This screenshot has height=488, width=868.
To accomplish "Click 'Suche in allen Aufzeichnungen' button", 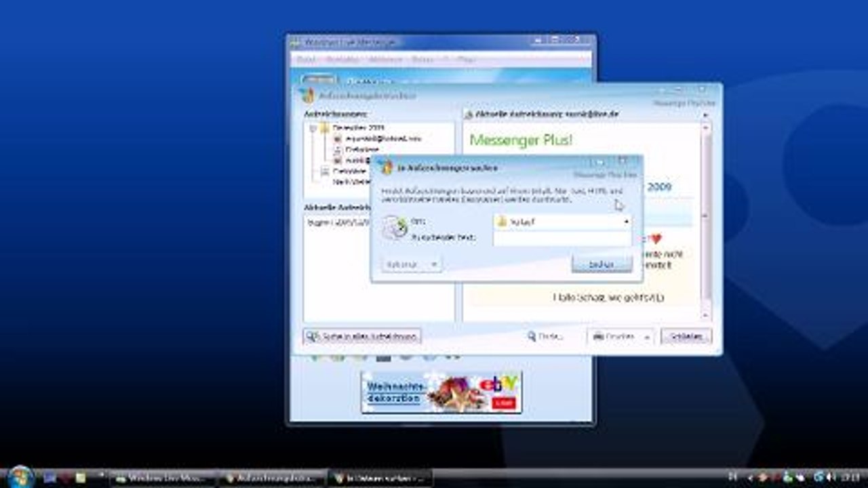I will pyautogui.click(x=362, y=336).
